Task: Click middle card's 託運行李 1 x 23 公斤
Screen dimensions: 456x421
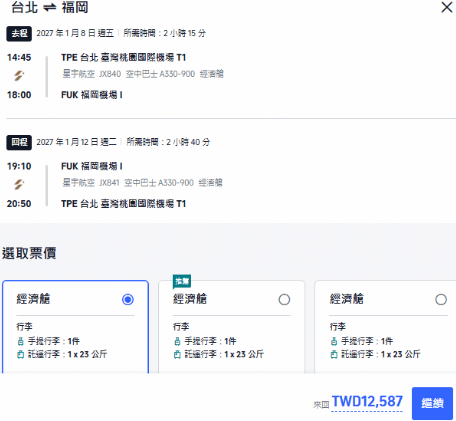Action: [x=224, y=354]
